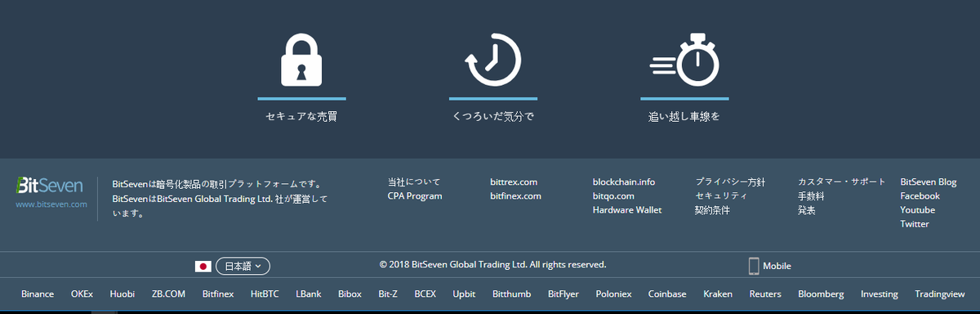Screen dimensions: 980x314
Task: Click BitFlyer in exchange list
Action: 563,294
